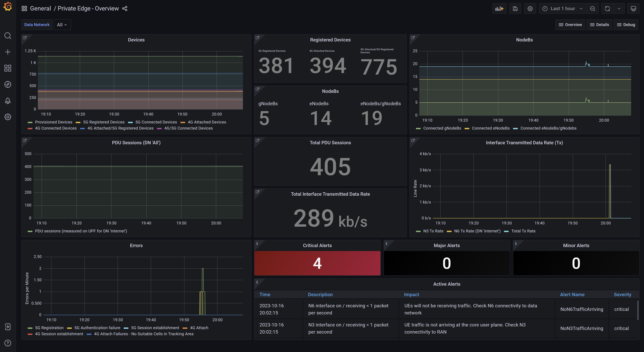Click the General folder breadcrumb
The width and height of the screenshot is (644, 352).
(x=40, y=8)
